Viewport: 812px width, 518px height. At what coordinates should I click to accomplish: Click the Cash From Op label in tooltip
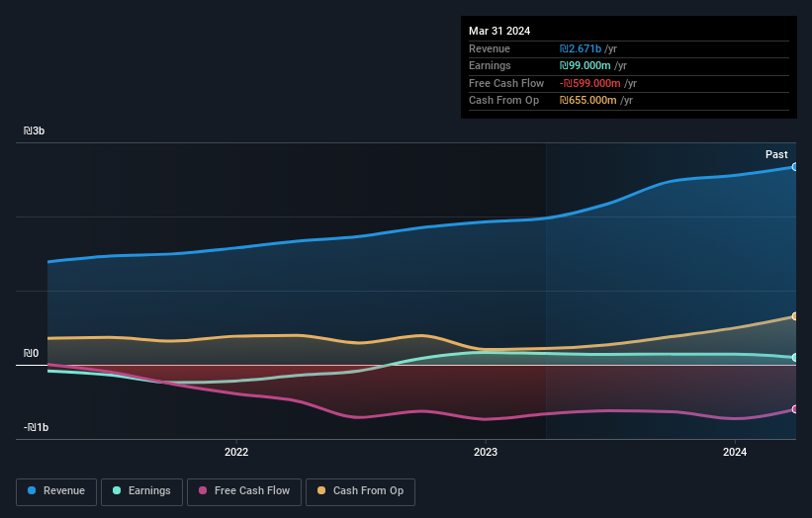pos(503,101)
